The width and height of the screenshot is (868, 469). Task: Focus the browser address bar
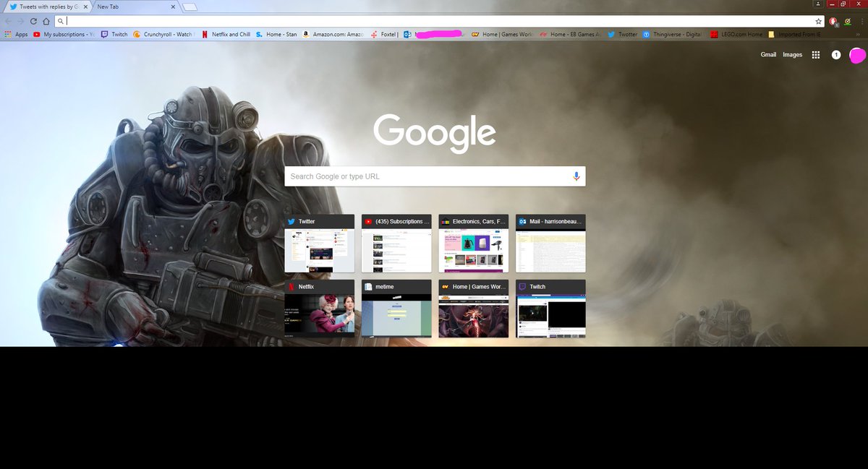point(440,22)
